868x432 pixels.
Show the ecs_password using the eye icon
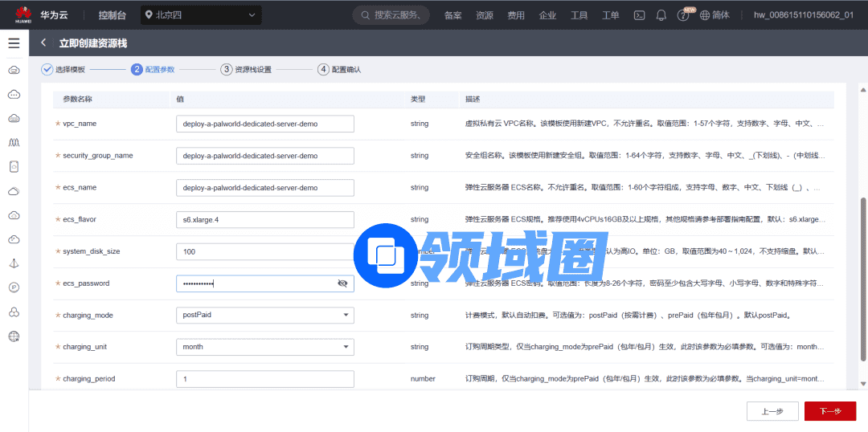(342, 283)
